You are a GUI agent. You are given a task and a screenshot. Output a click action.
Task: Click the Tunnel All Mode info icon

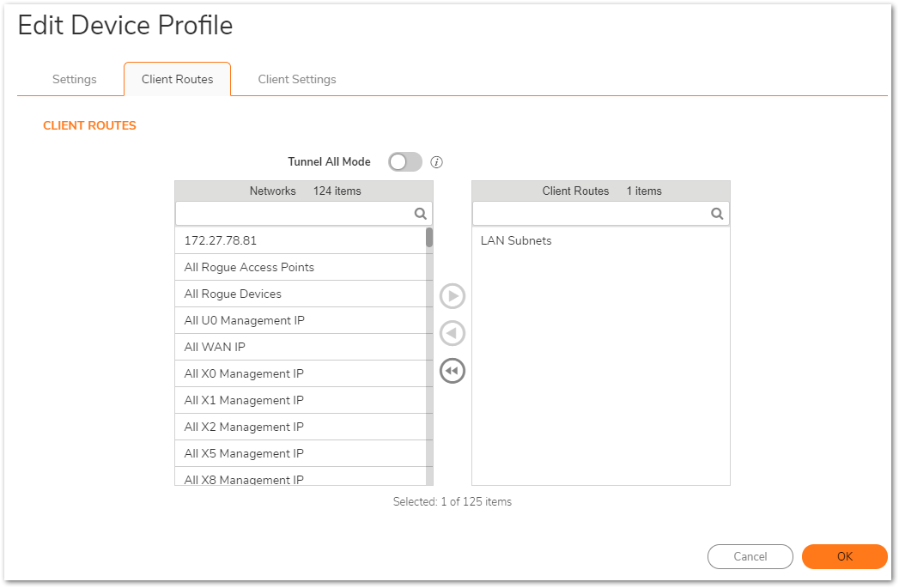pos(436,162)
